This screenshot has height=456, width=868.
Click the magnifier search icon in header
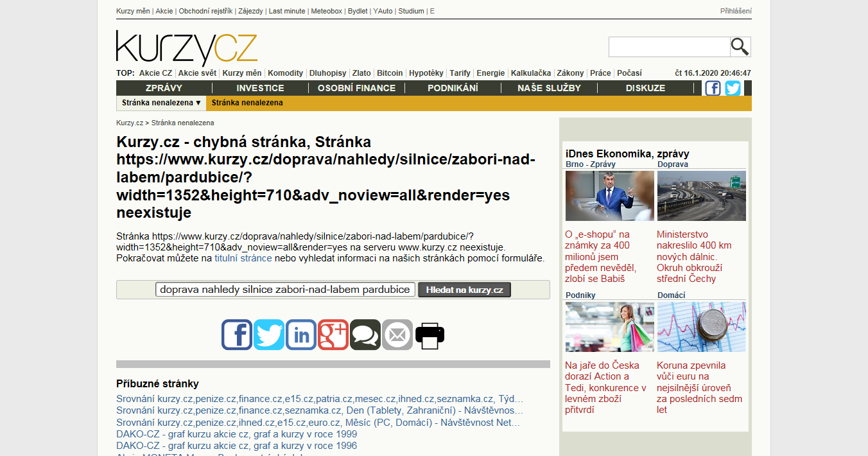coord(740,47)
